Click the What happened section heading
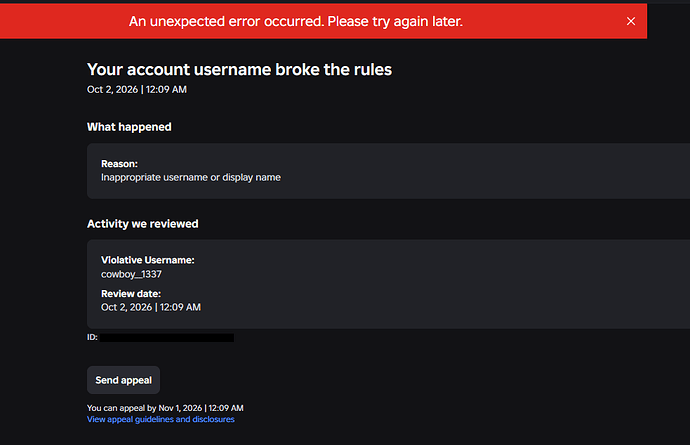690x445 pixels. 129,127
